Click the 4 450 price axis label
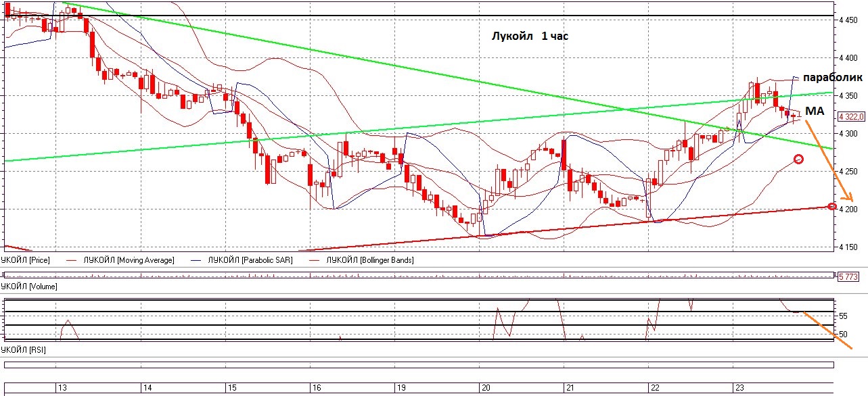The width and height of the screenshot is (868, 396). click(849, 20)
